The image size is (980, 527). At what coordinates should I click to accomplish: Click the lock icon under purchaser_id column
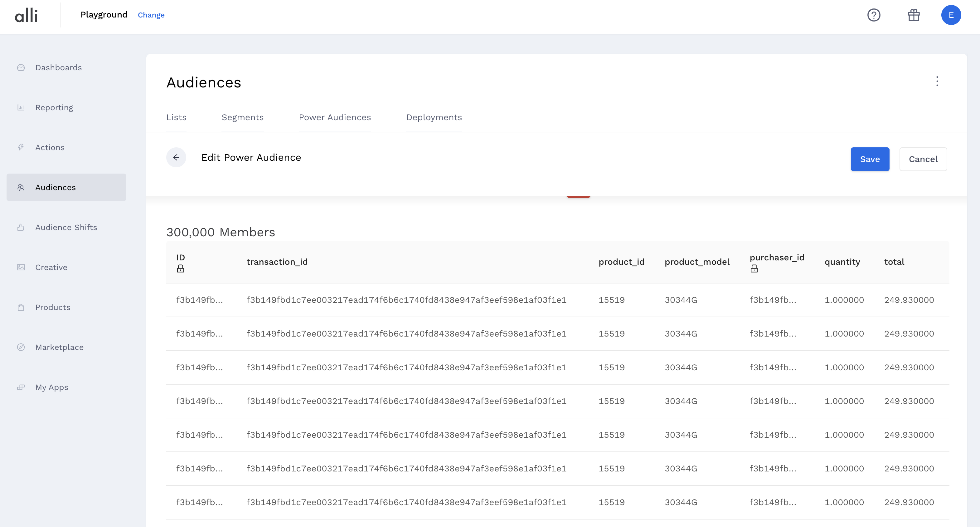click(754, 269)
